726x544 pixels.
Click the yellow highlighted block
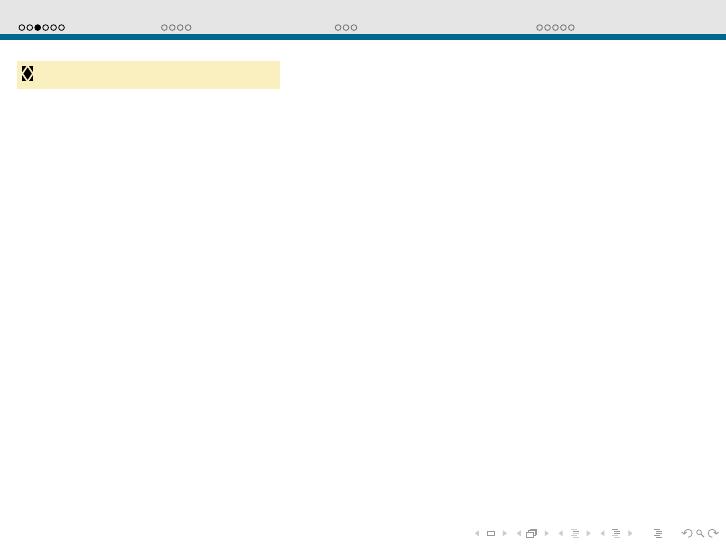click(x=148, y=75)
